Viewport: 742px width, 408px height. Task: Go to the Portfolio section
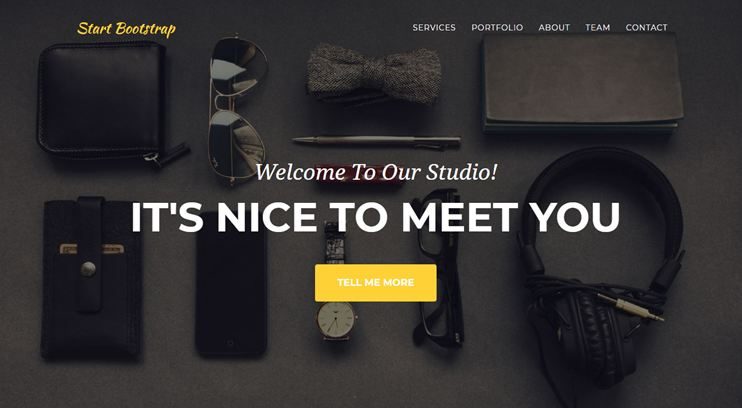click(497, 27)
